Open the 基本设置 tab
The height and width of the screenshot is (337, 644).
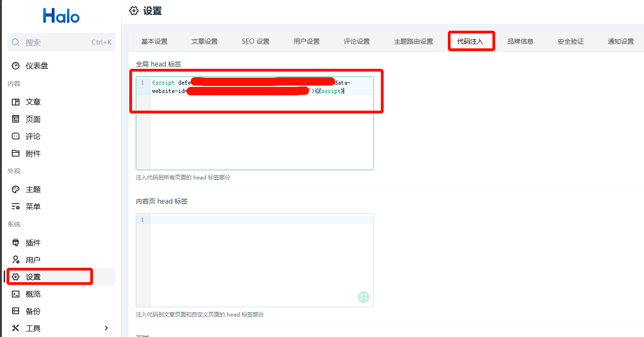point(154,41)
